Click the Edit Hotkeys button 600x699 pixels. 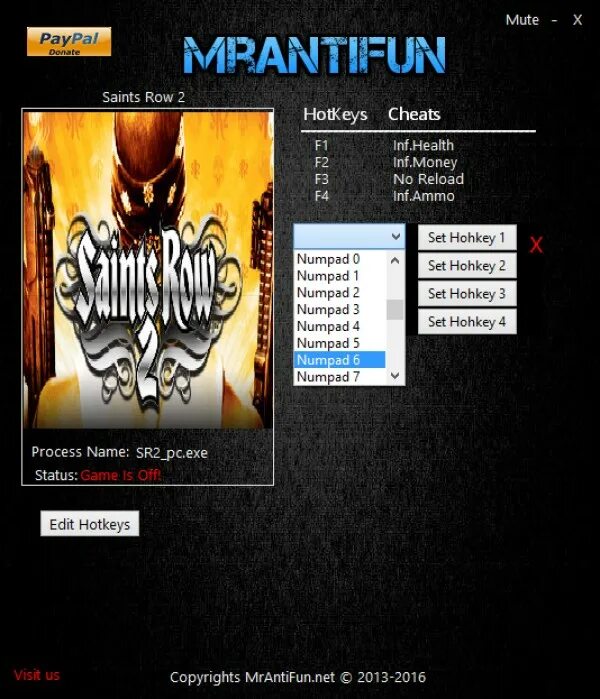pyautogui.click(x=90, y=524)
